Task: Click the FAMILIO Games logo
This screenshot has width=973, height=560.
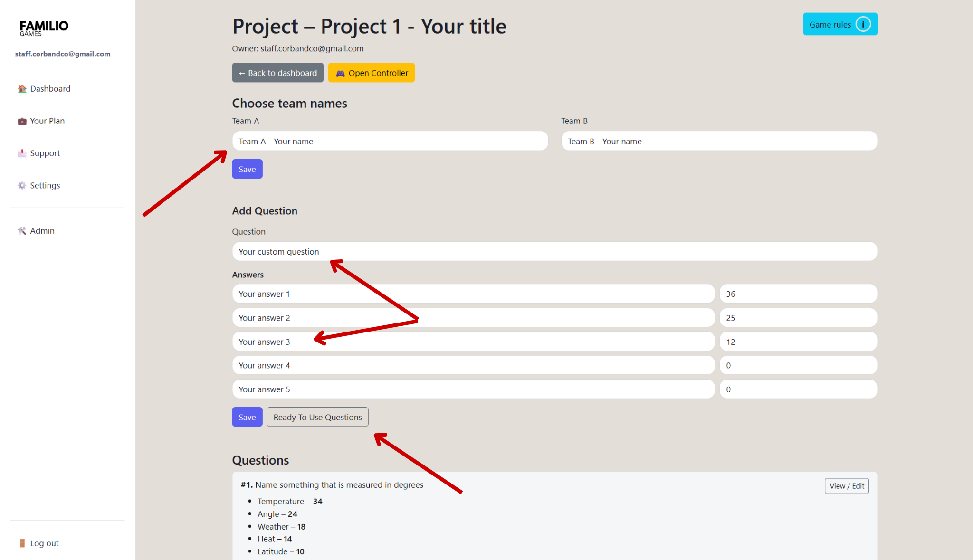Action: (x=44, y=28)
